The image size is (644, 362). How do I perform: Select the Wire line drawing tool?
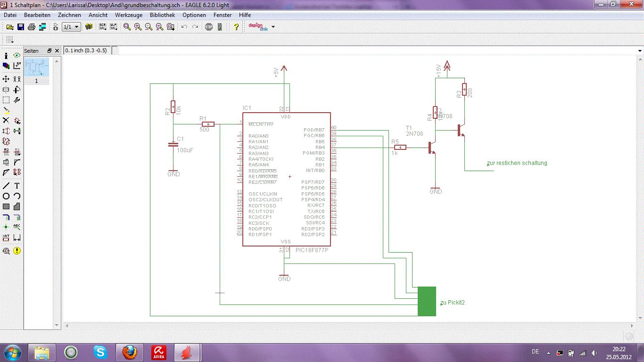[6, 186]
